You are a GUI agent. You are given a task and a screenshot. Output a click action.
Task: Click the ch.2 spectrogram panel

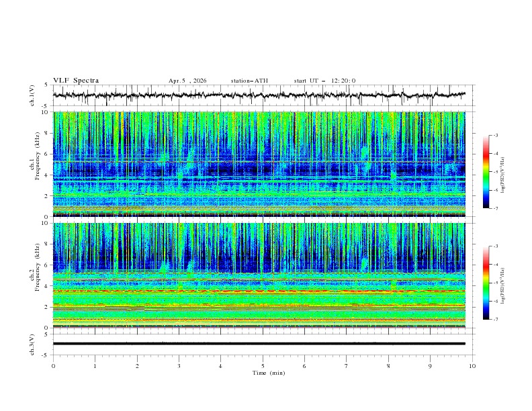259,275
